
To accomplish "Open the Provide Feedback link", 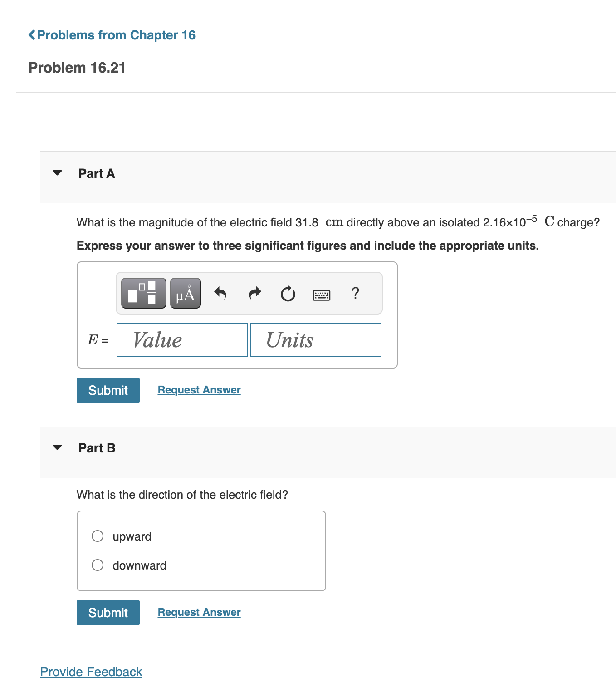I will click(90, 672).
